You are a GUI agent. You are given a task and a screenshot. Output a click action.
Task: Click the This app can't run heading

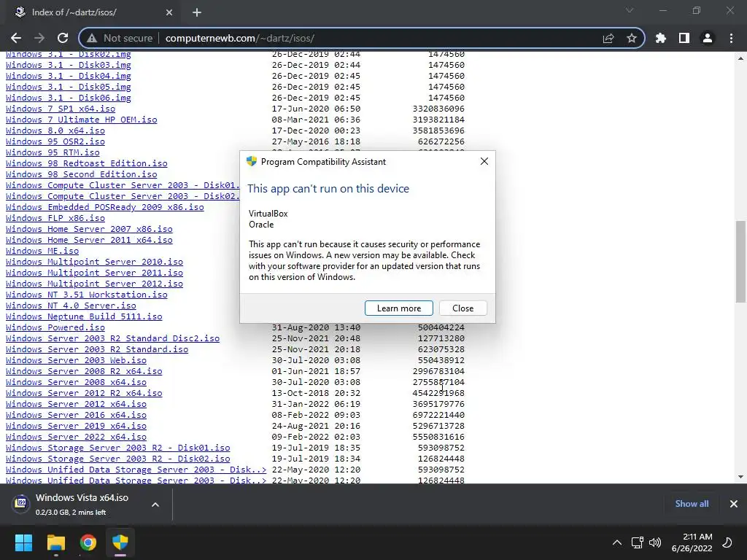[328, 189]
